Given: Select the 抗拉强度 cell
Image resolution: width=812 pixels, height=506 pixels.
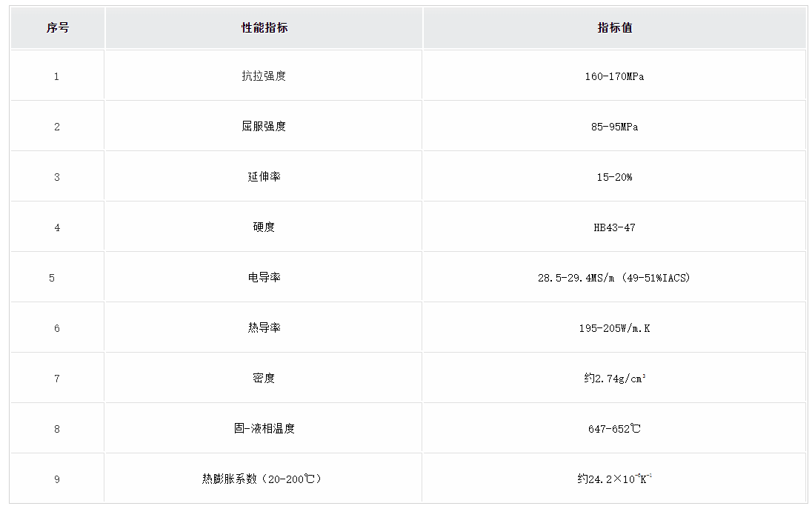Looking at the screenshot, I should (264, 76).
